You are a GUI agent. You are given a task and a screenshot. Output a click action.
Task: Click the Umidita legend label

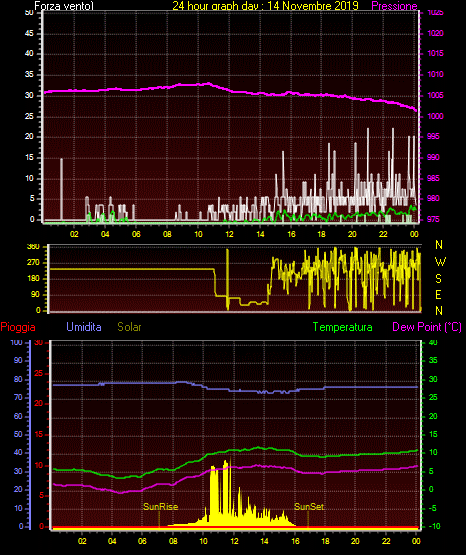(x=84, y=327)
